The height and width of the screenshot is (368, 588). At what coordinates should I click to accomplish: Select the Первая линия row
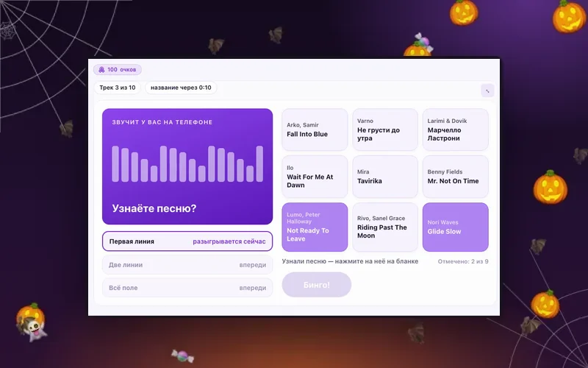[187, 241]
